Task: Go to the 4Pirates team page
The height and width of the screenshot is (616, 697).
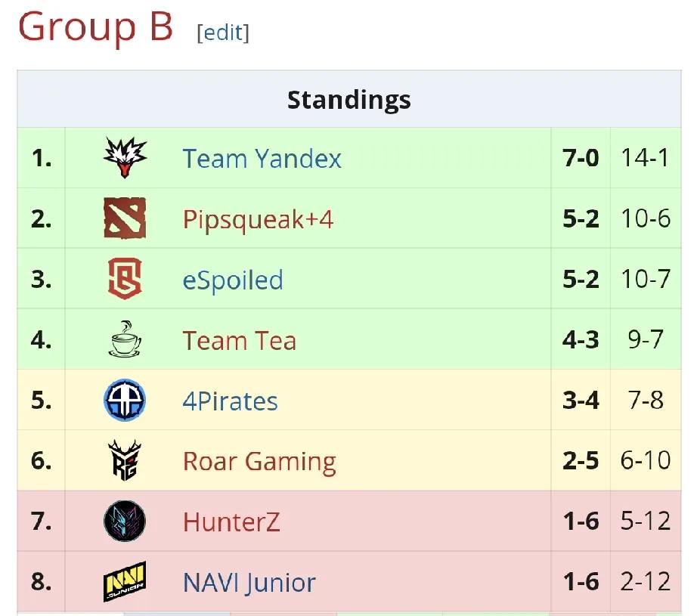Action: coord(230,401)
